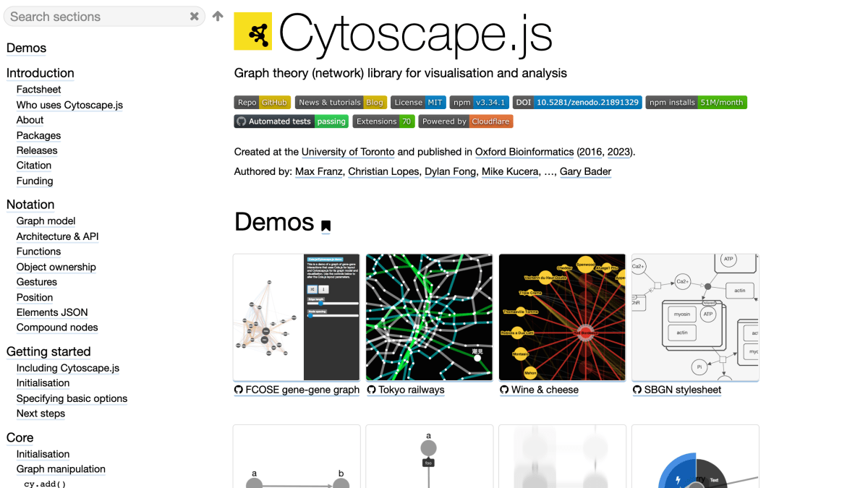Open Position in the sidebar
The image size is (868, 488).
(35, 297)
